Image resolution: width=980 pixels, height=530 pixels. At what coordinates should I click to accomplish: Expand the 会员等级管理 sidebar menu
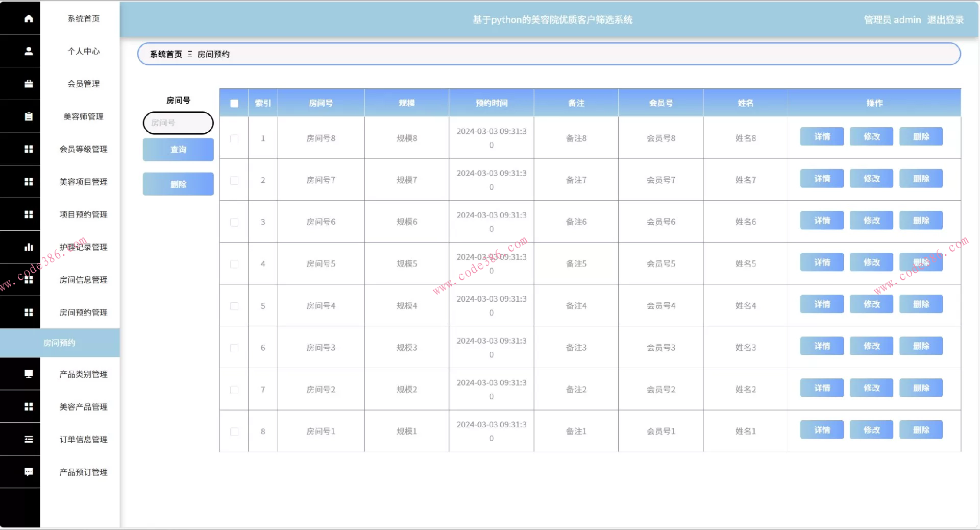pyautogui.click(x=83, y=149)
